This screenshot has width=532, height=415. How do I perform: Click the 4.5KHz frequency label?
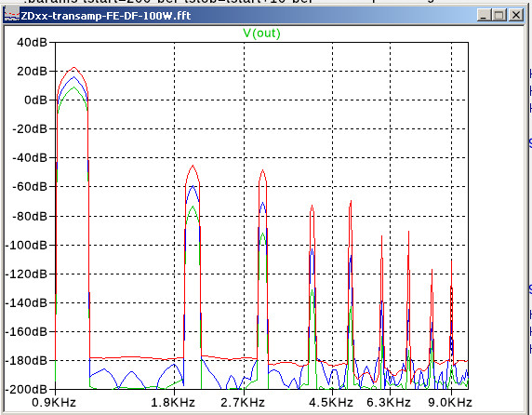(331, 403)
